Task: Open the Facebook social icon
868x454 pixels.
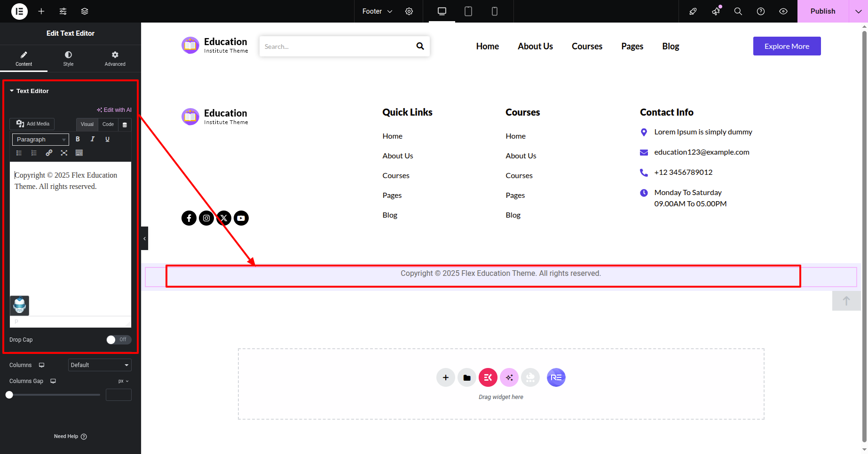Action: pyautogui.click(x=189, y=218)
